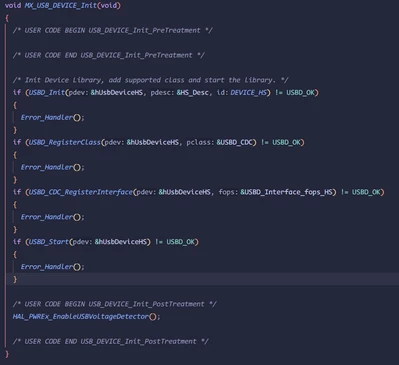Image resolution: width=399 pixels, height=365 pixels.
Task: Click the USER CODE BEGIN PostTreatment comment
Action: click(x=115, y=304)
